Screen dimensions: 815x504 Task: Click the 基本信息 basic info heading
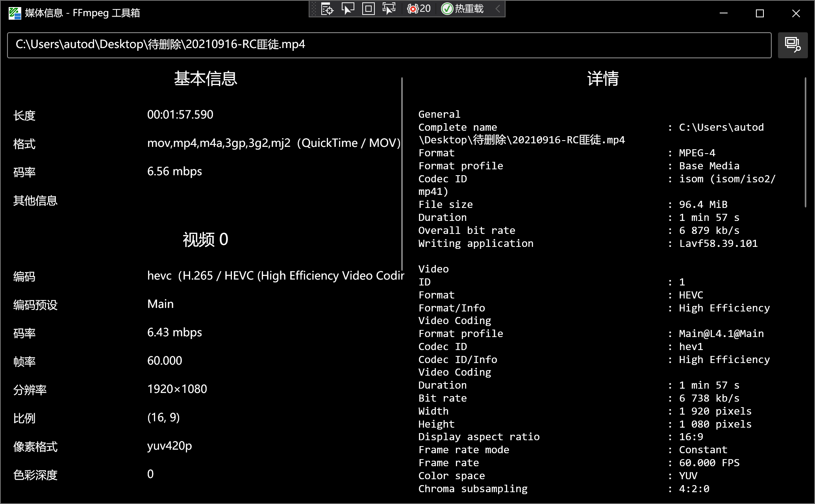click(206, 79)
